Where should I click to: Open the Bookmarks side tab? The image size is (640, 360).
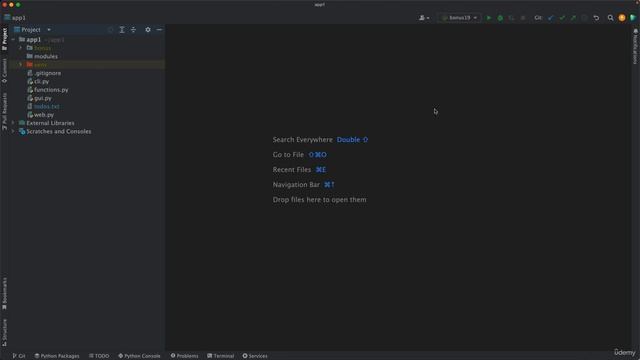coord(4,293)
